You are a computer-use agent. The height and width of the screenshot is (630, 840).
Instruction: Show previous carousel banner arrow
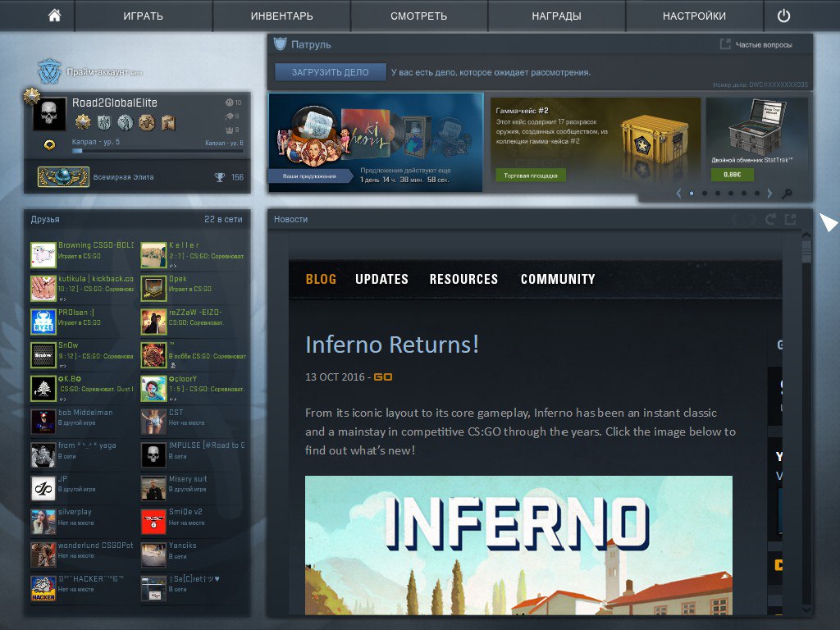click(x=678, y=194)
